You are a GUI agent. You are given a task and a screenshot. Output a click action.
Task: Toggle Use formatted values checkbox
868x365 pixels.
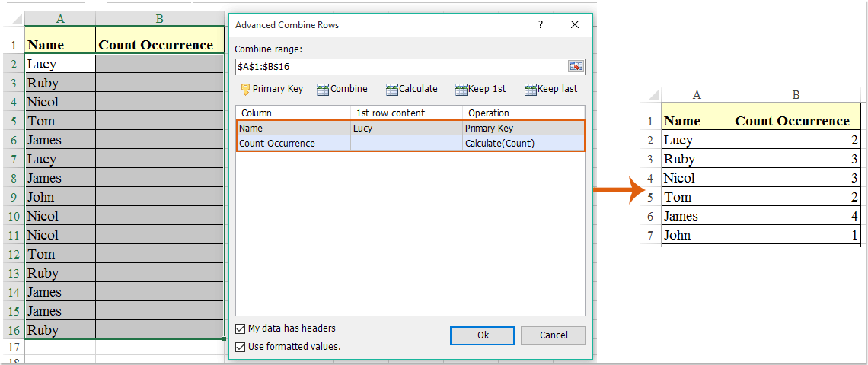coord(241,347)
